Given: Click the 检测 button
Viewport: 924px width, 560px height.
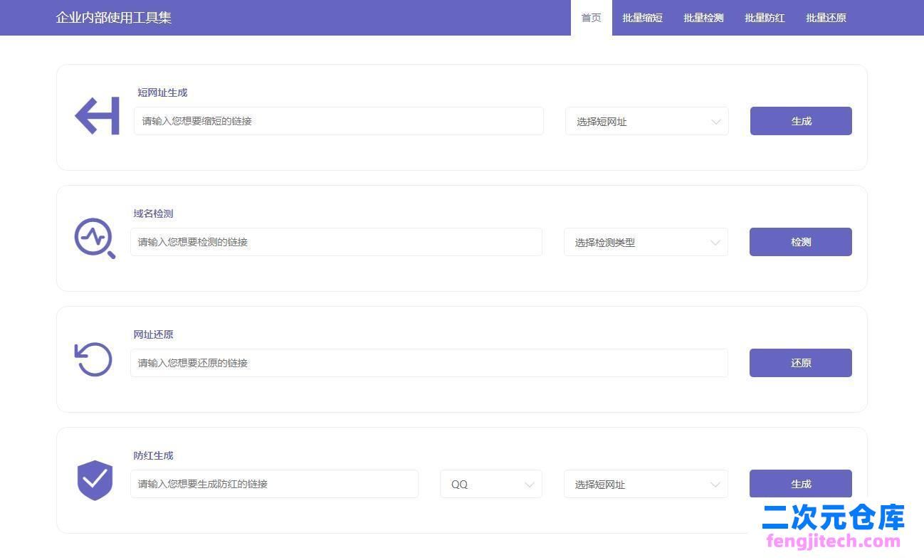Looking at the screenshot, I should click(x=801, y=242).
